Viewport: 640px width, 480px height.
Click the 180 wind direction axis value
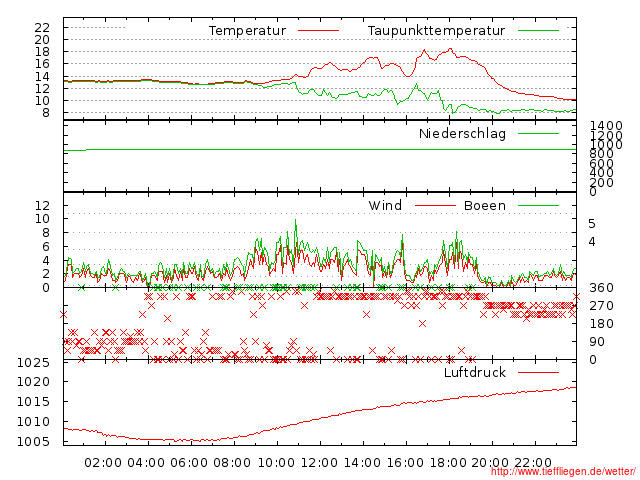[x=601, y=324]
